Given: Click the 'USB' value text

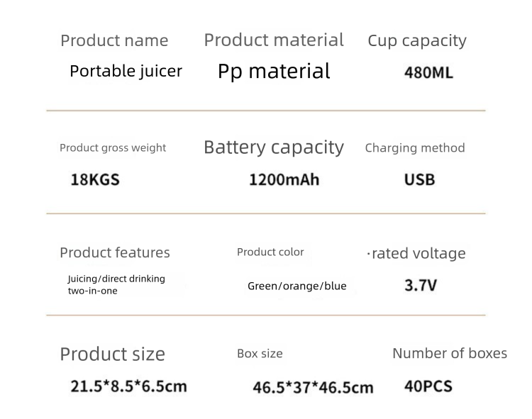Looking at the screenshot, I should [x=419, y=179].
